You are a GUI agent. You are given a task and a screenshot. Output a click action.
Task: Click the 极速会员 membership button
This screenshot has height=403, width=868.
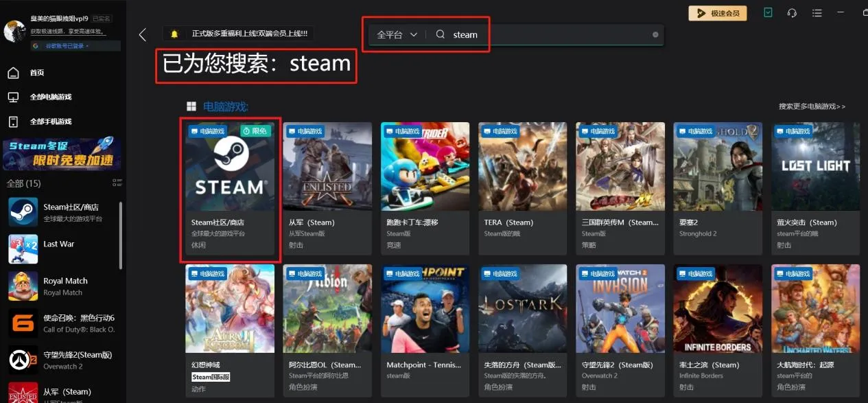tap(717, 13)
